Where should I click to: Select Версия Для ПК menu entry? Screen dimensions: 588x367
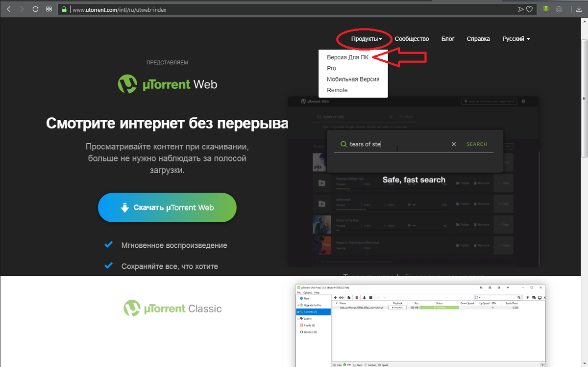347,57
